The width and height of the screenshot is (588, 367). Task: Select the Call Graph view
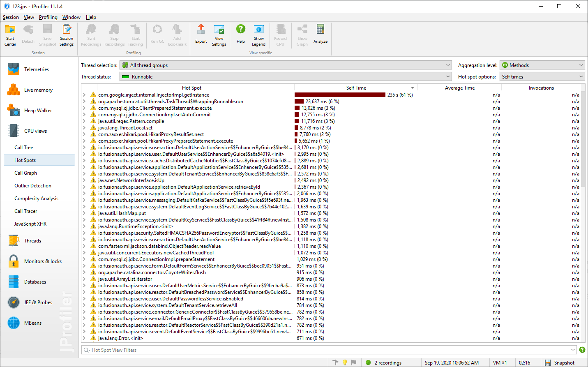(x=25, y=173)
